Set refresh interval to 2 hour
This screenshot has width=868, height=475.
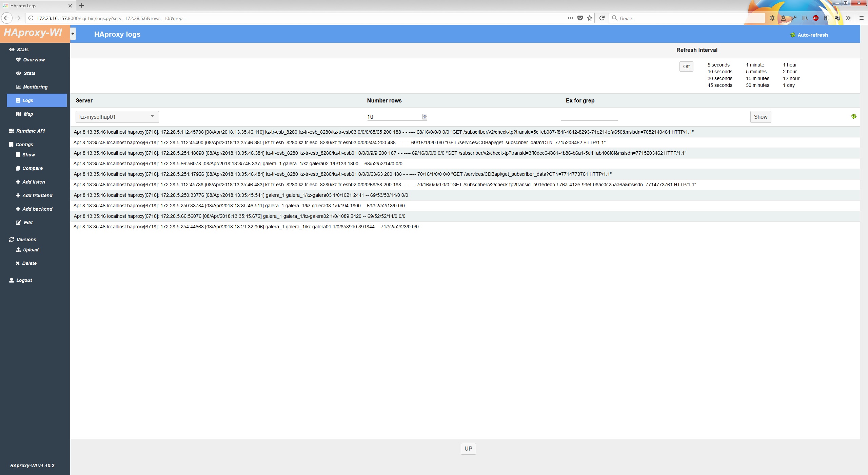[790, 72]
